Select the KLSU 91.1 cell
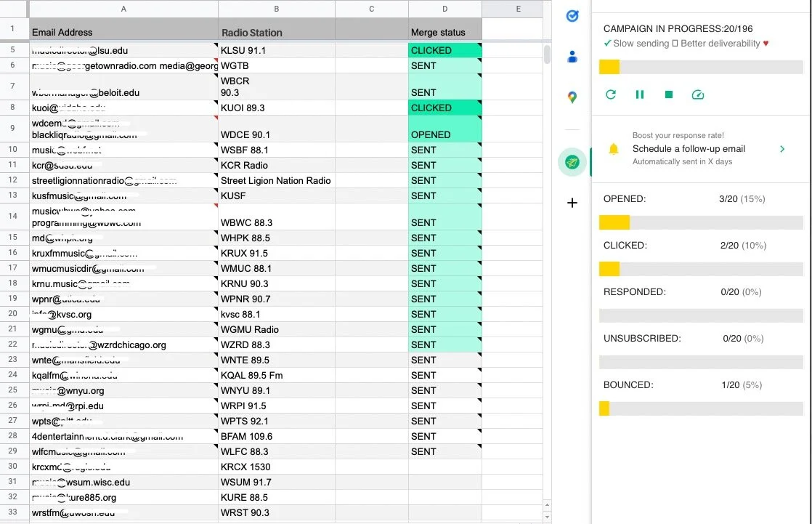This screenshot has width=812, height=524. (277, 50)
